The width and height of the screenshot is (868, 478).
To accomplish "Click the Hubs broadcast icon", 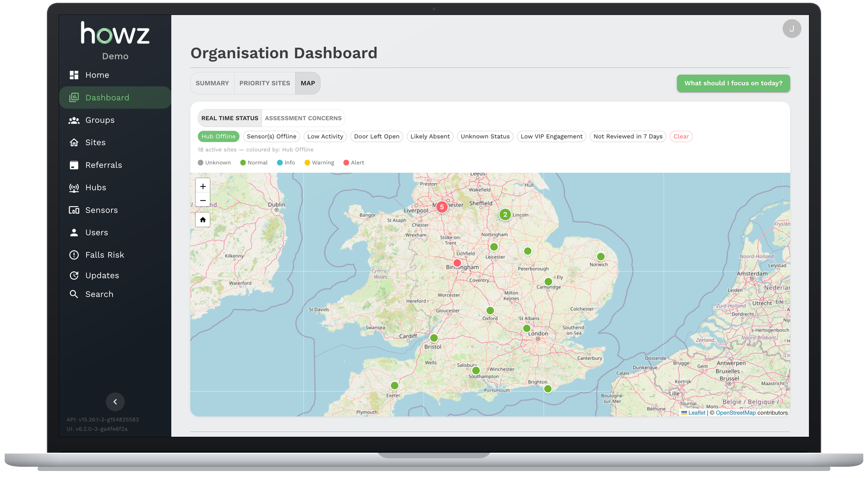I will 74,188.
